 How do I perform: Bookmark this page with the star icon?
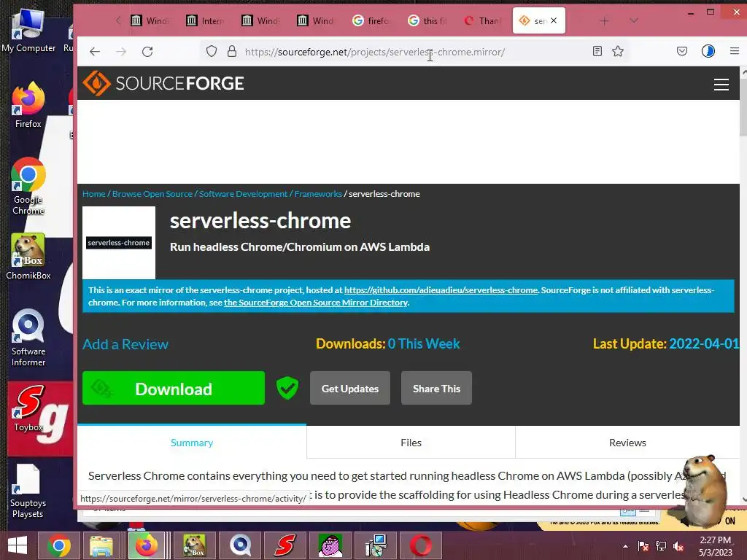[618, 51]
